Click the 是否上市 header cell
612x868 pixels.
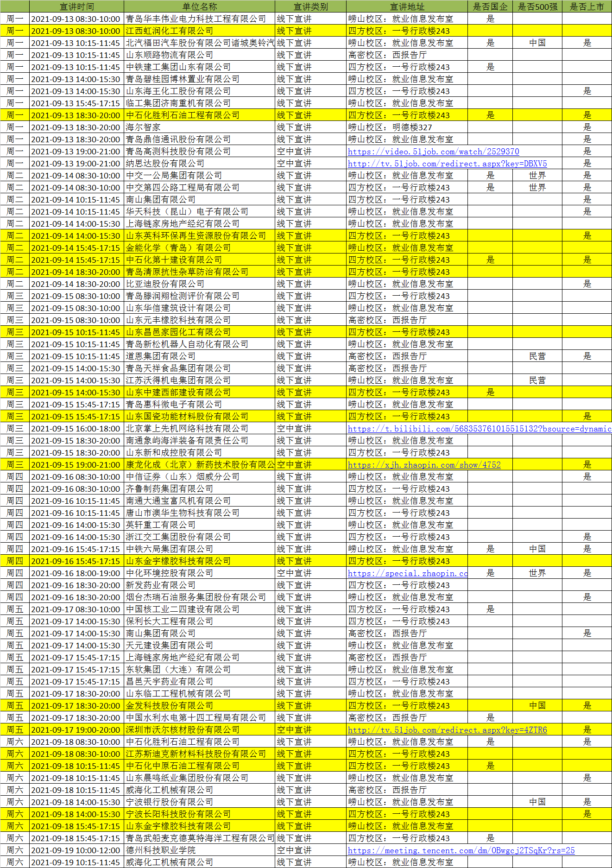click(x=587, y=6)
